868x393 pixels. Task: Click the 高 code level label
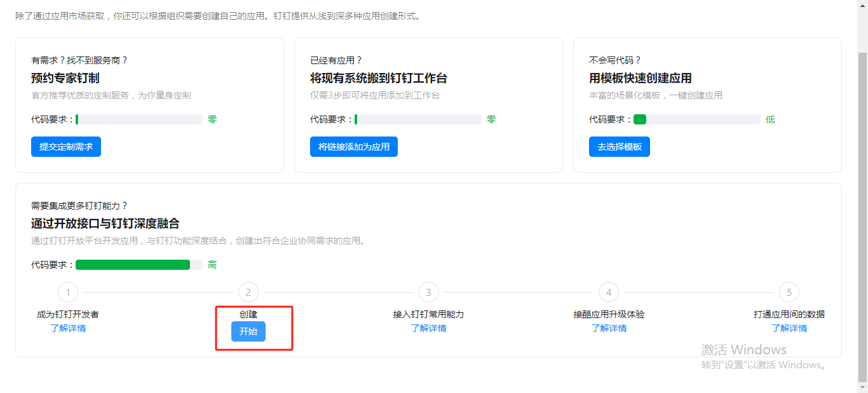pos(212,265)
